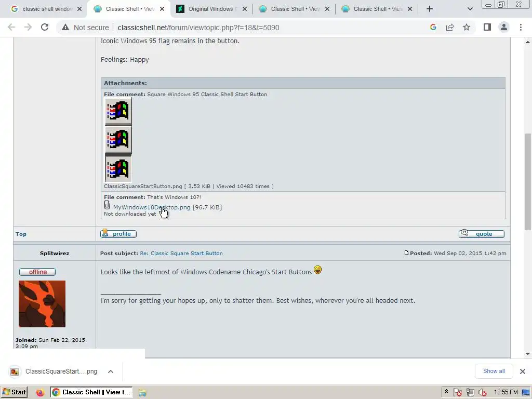
Task: Click the post icon beside Posted date
Action: 406,253
